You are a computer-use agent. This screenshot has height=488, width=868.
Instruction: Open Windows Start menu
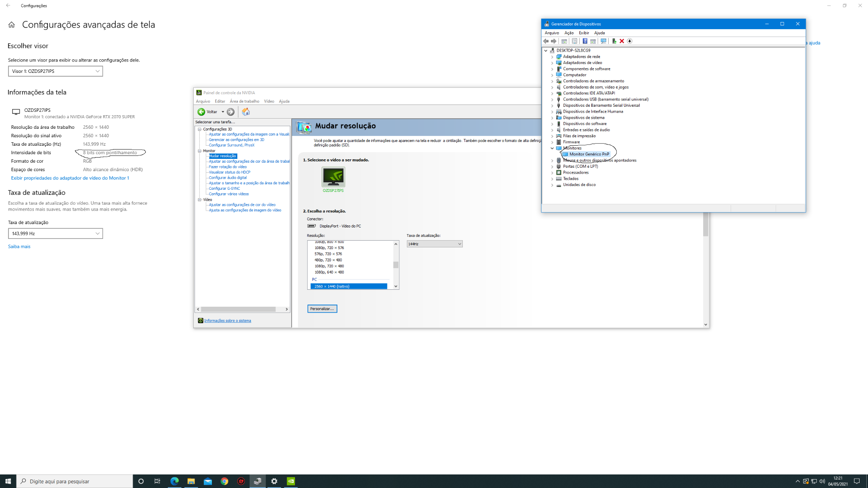(x=8, y=481)
